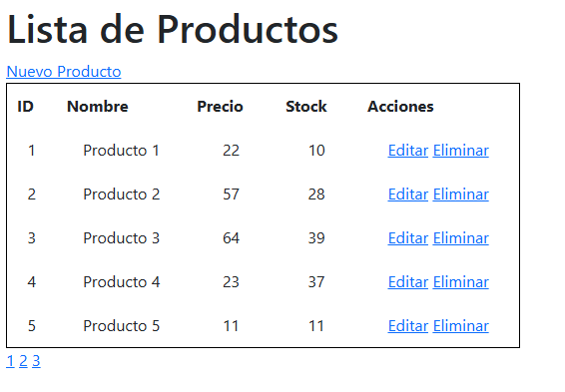Click the Stock column header

pyautogui.click(x=305, y=106)
